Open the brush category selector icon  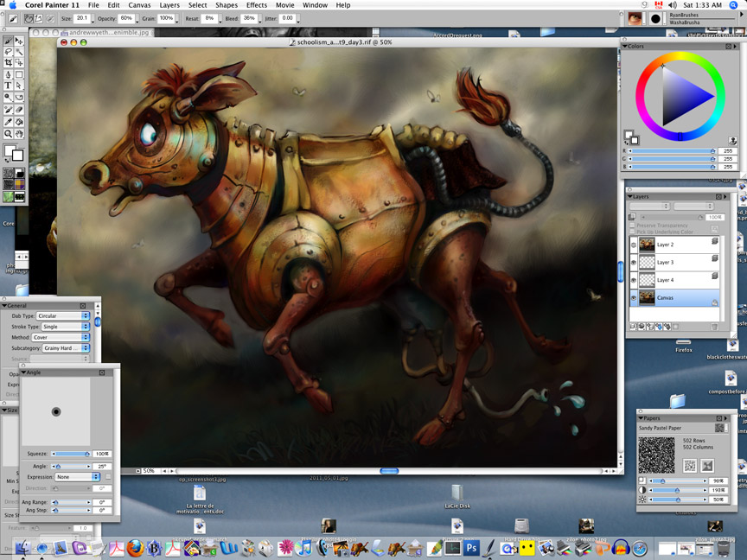[635, 18]
